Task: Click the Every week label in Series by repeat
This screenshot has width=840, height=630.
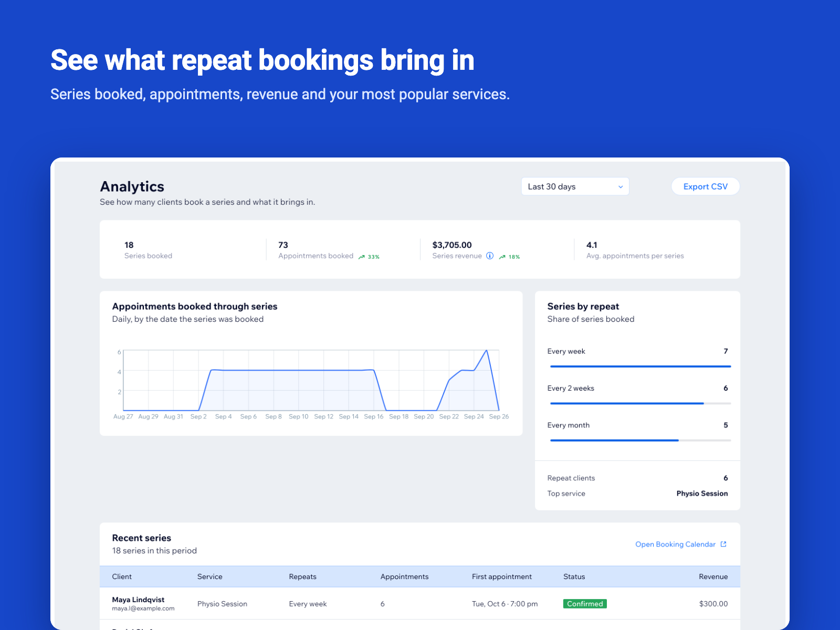Action: 566,351
